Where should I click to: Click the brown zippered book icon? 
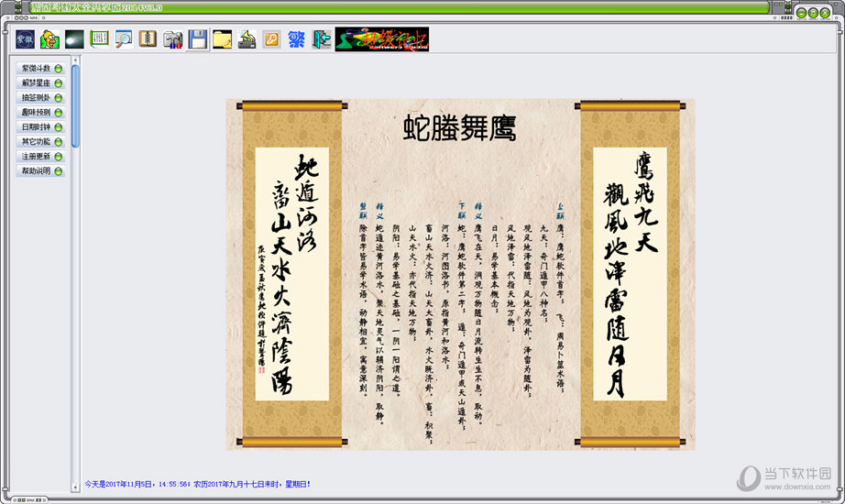click(148, 39)
